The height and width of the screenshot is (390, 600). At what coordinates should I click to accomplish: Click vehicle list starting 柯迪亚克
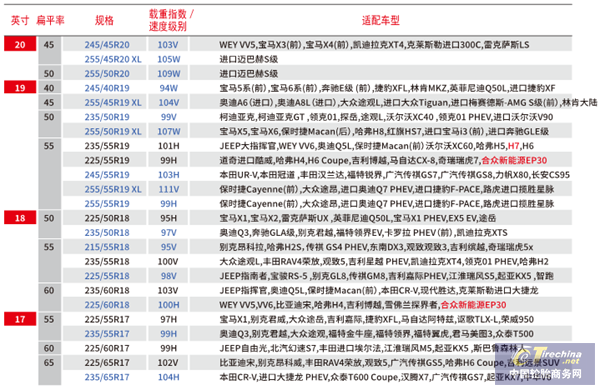(x=386, y=117)
